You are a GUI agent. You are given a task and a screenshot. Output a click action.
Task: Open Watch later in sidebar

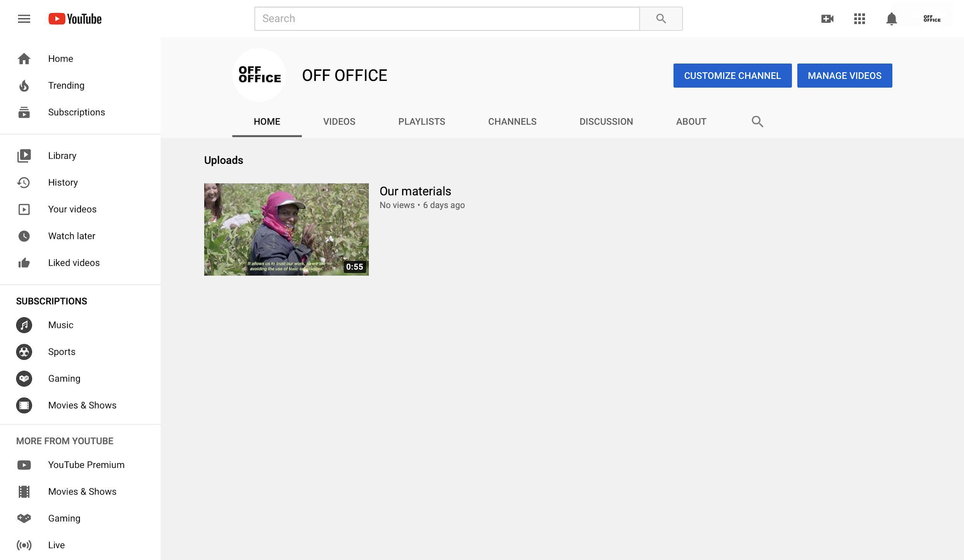(x=71, y=236)
